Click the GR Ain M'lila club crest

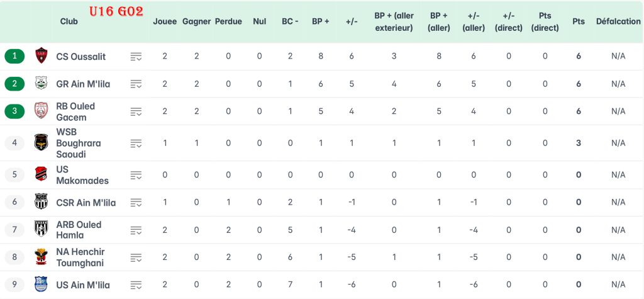pyautogui.click(x=42, y=84)
